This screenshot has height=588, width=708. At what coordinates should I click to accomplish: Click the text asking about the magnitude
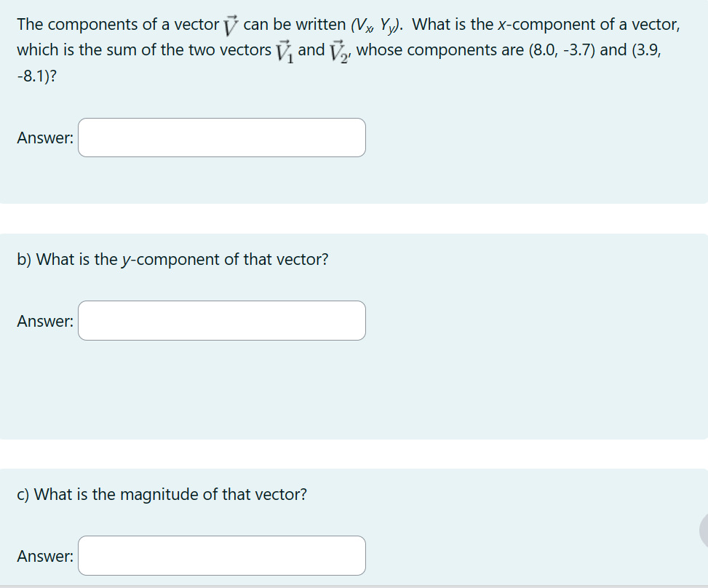(162, 494)
